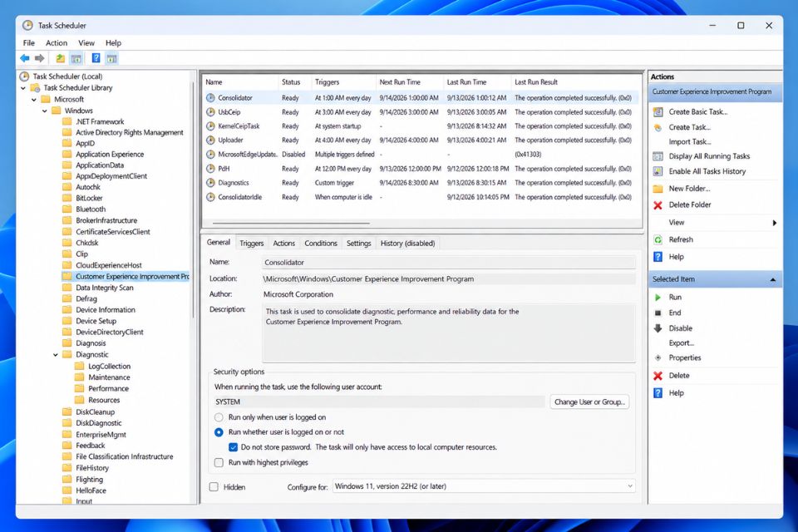Expand the View submenu arrow
798x532 pixels.
tap(775, 223)
